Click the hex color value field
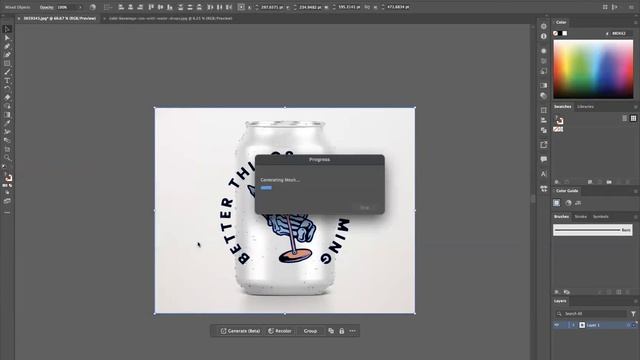 pos(620,33)
